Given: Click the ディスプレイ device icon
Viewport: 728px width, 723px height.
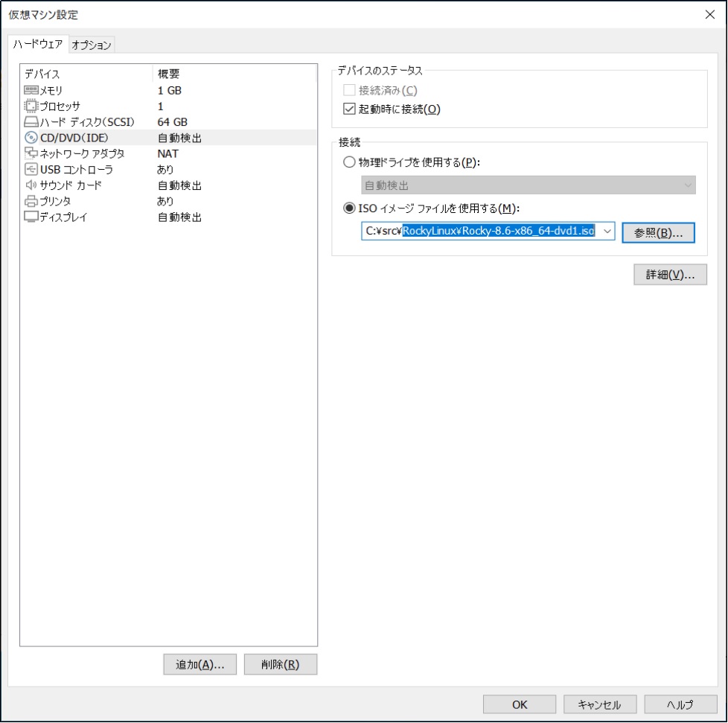Looking at the screenshot, I should [32, 217].
